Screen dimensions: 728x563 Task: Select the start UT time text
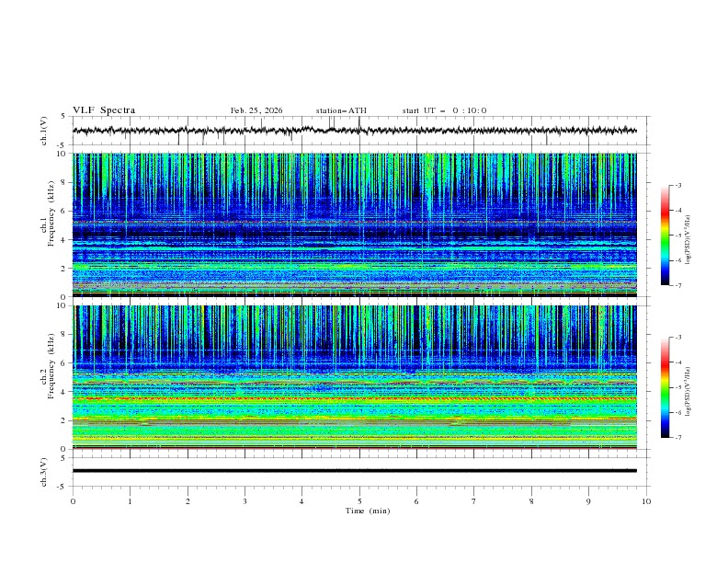(444, 110)
